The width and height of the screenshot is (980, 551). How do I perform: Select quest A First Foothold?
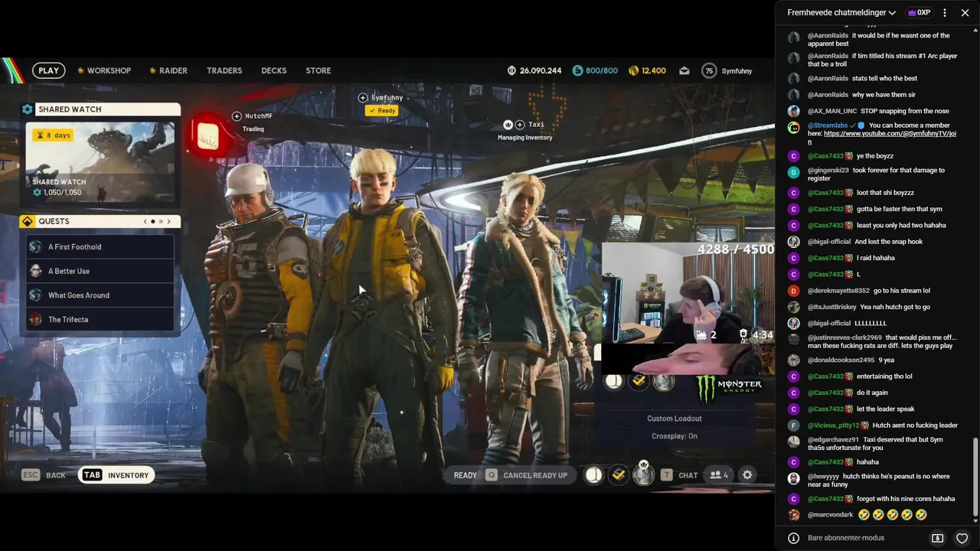[x=100, y=247]
